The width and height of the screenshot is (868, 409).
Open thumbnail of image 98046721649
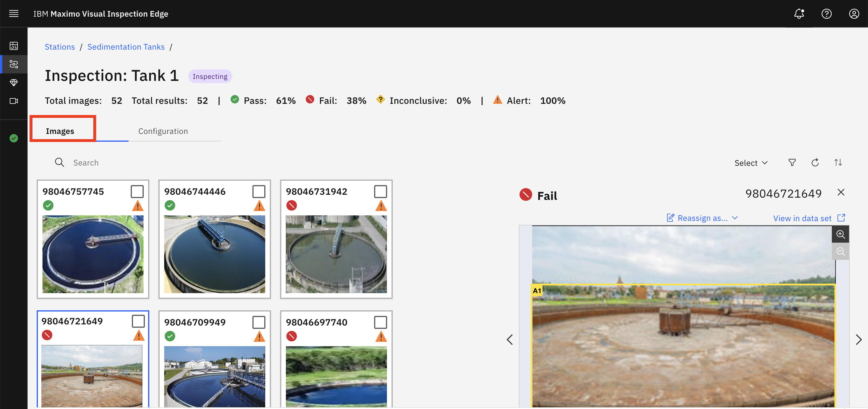point(92,376)
